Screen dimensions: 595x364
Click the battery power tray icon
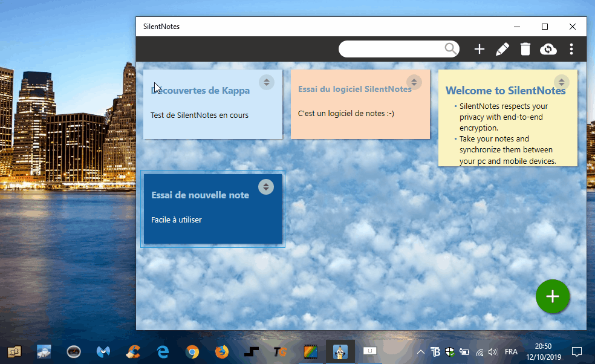coord(464,352)
